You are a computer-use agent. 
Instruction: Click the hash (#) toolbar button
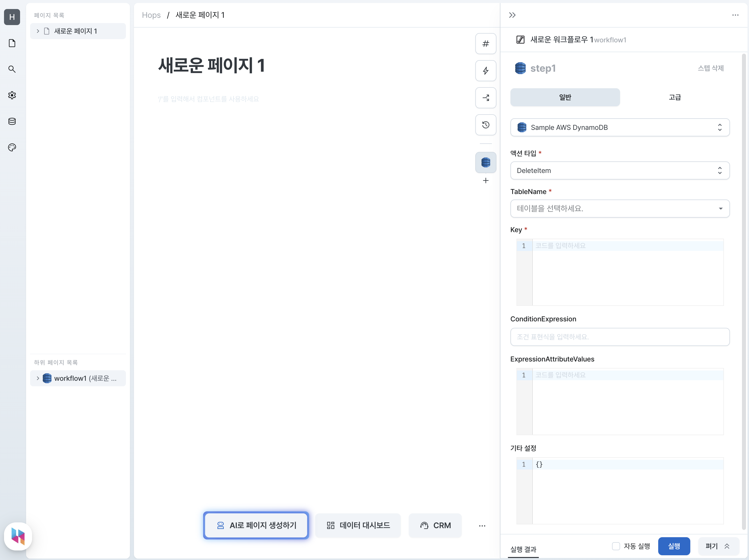486,44
